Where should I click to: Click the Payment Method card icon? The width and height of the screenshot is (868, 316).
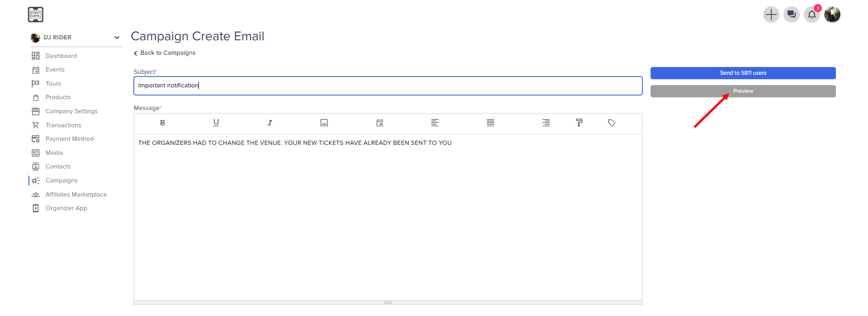pos(36,139)
